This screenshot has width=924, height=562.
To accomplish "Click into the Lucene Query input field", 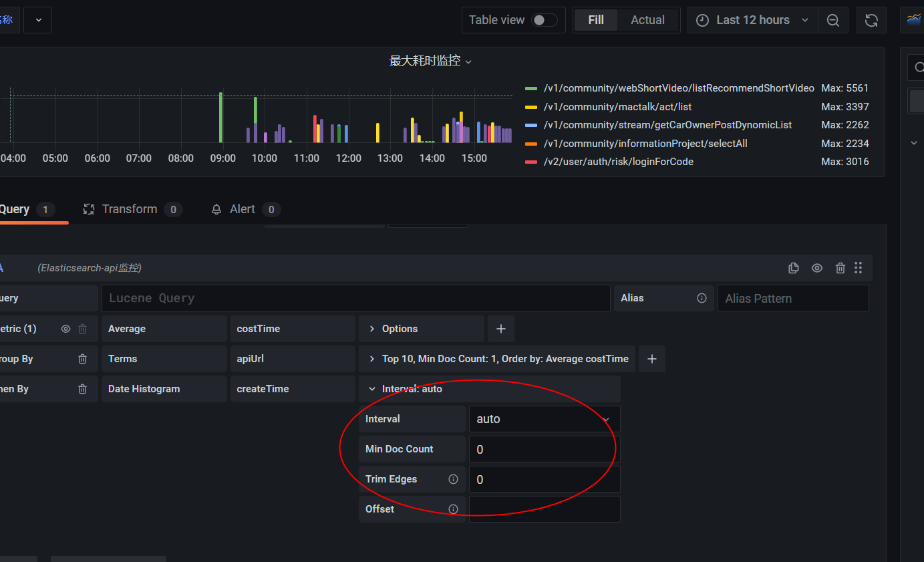I will [355, 298].
